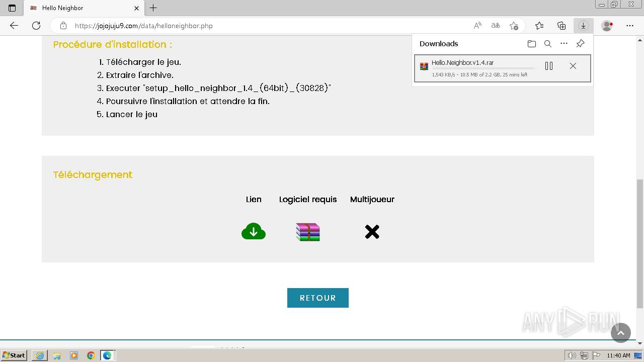This screenshot has height=362, width=644.
Task: Open the Windows Start menu
Action: (x=14, y=355)
